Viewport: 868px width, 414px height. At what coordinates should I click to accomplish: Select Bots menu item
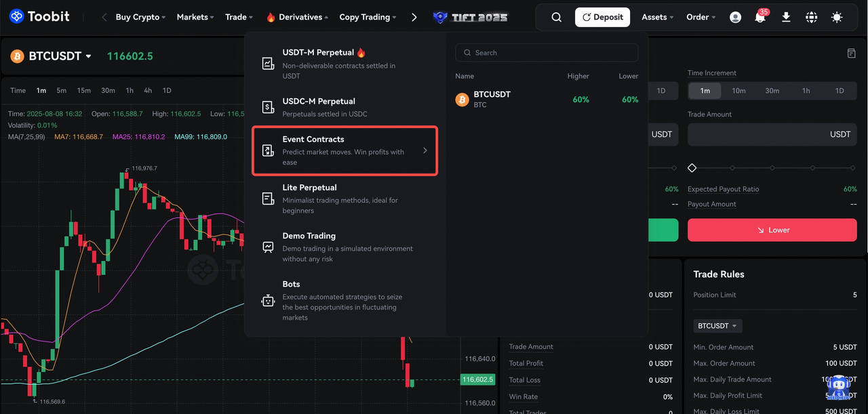[344, 301]
